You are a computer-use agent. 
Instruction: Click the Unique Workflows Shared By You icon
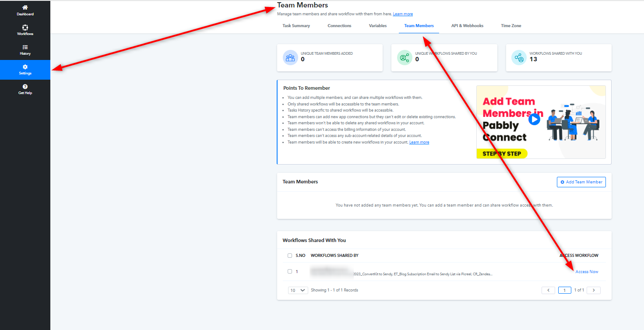coord(405,57)
